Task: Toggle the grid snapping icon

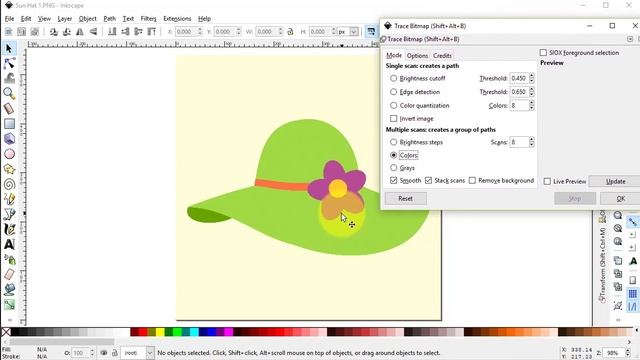Action: tap(632, 293)
